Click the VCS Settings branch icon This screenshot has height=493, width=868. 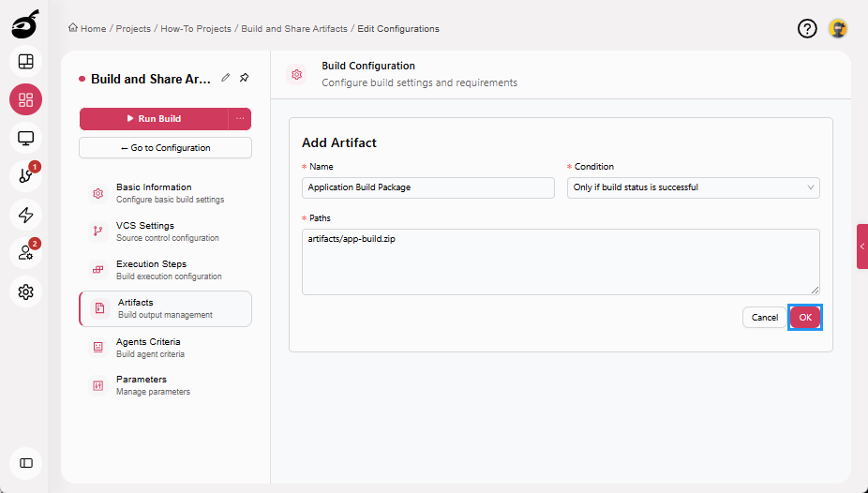98,232
